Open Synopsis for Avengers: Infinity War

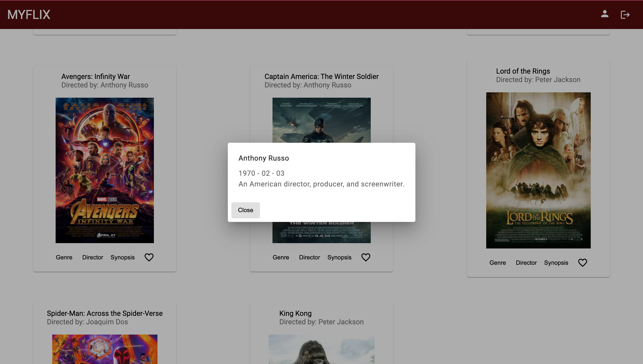(x=122, y=257)
